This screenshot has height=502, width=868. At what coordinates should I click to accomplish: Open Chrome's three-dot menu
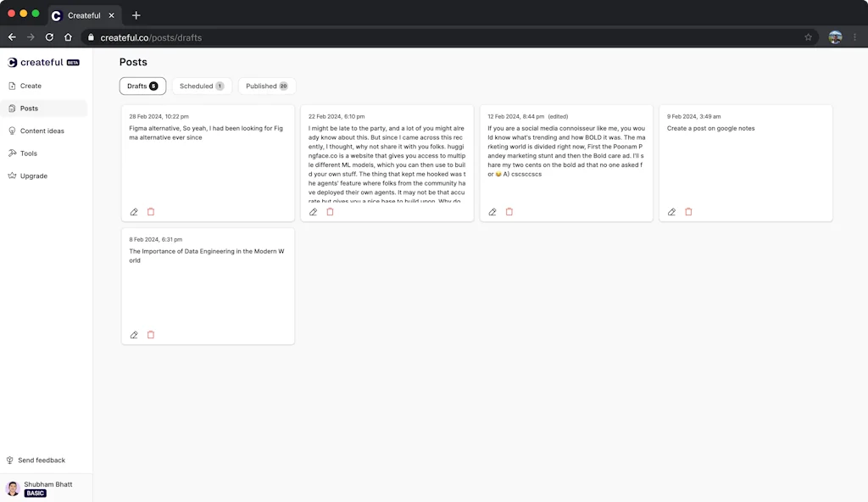(855, 37)
